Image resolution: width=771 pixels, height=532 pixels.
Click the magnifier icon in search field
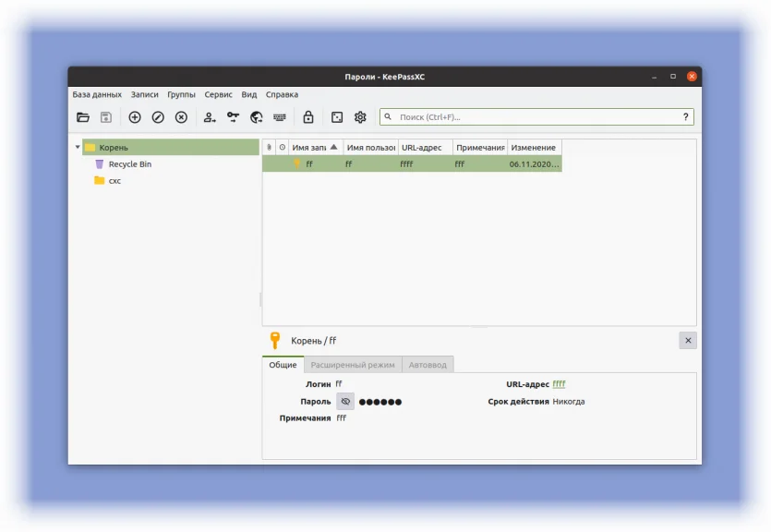point(388,117)
